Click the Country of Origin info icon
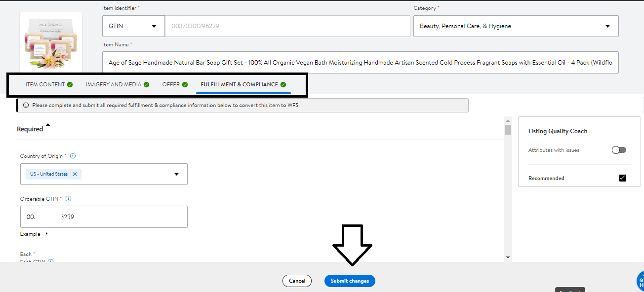644x292 pixels. 73,156
